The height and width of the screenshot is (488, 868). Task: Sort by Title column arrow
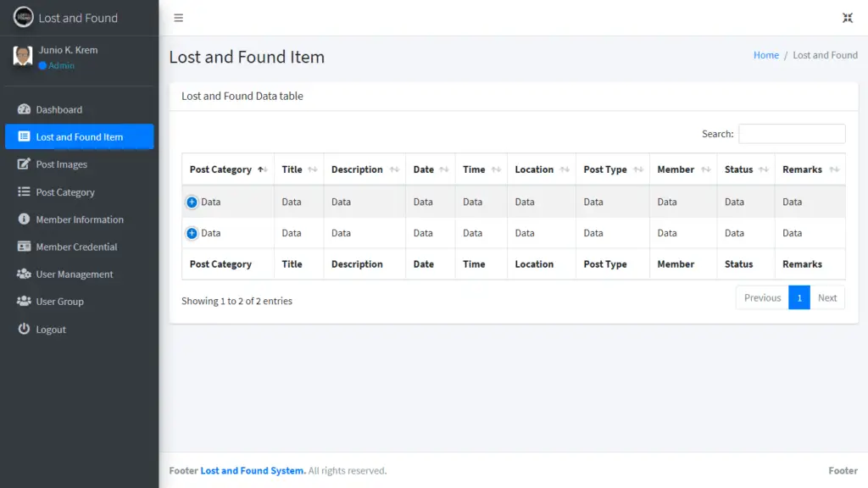pos(312,169)
